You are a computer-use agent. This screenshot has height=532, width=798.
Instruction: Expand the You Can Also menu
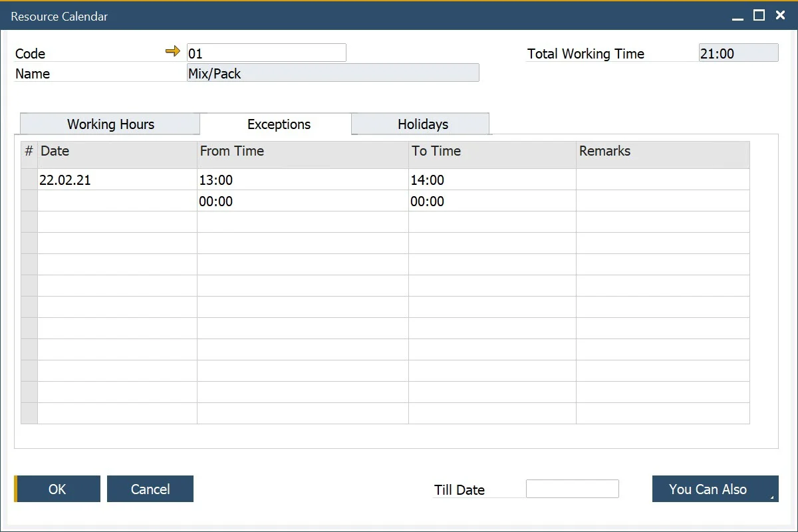(x=715, y=489)
